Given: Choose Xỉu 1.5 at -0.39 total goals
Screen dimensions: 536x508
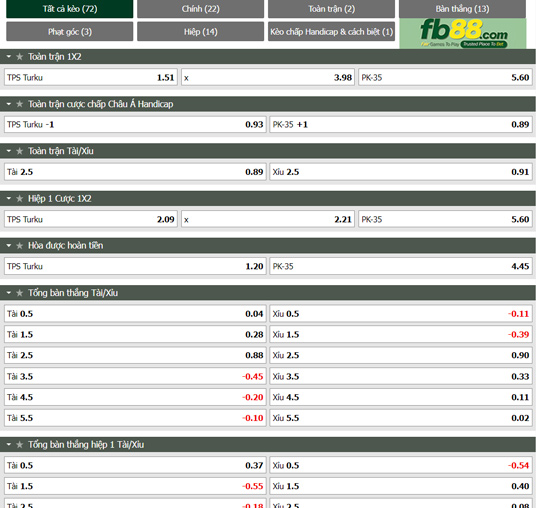Looking at the screenshot, I should pos(401,335).
